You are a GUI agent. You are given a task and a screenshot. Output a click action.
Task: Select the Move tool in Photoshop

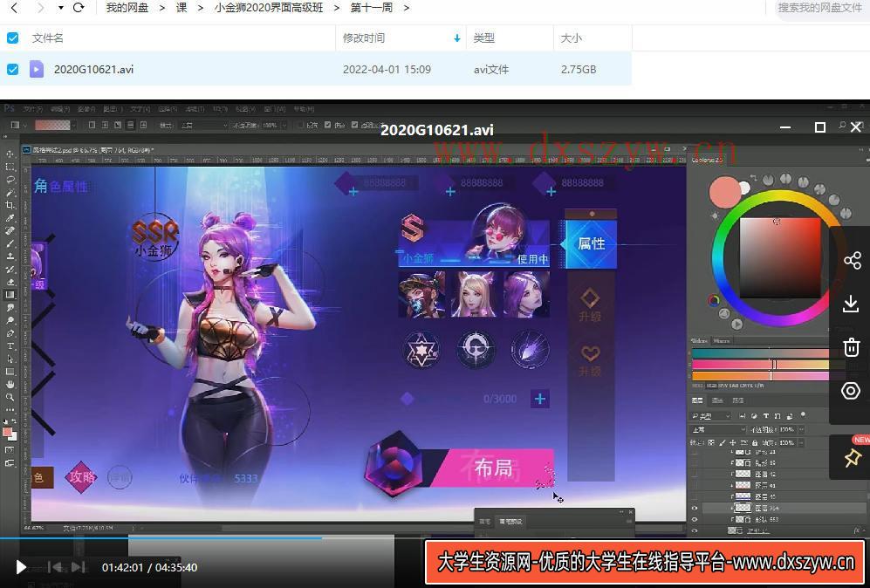10,154
